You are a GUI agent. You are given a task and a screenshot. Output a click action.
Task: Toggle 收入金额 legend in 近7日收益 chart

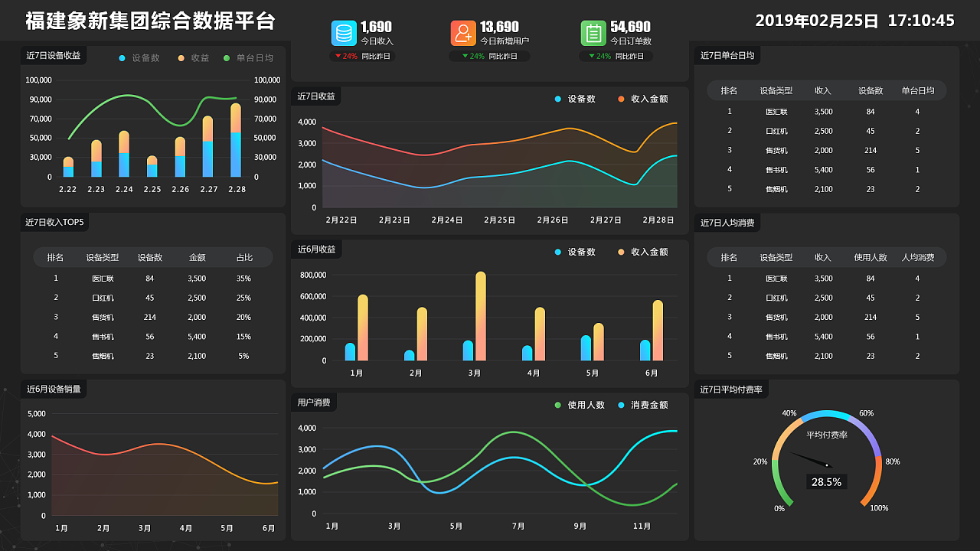click(x=643, y=99)
